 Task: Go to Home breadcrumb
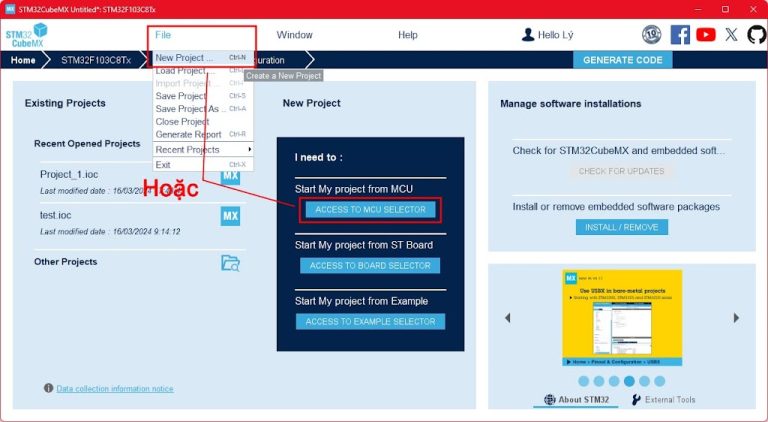tap(23, 60)
